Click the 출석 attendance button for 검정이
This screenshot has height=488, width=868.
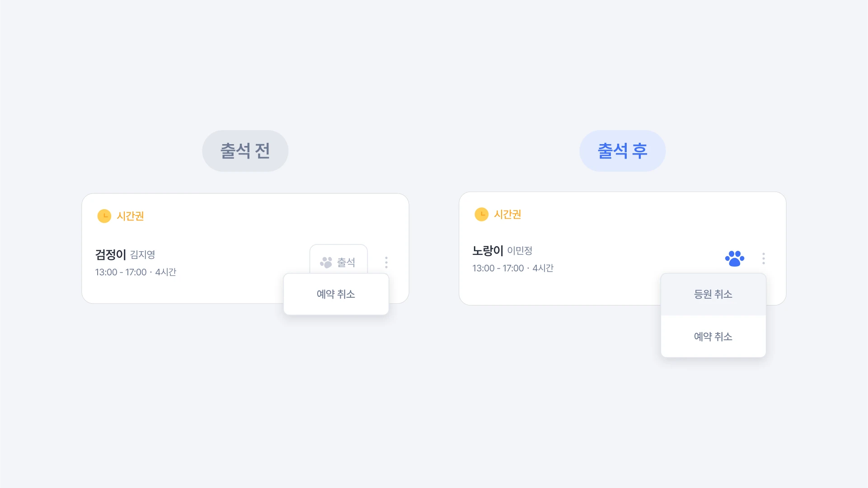338,259
